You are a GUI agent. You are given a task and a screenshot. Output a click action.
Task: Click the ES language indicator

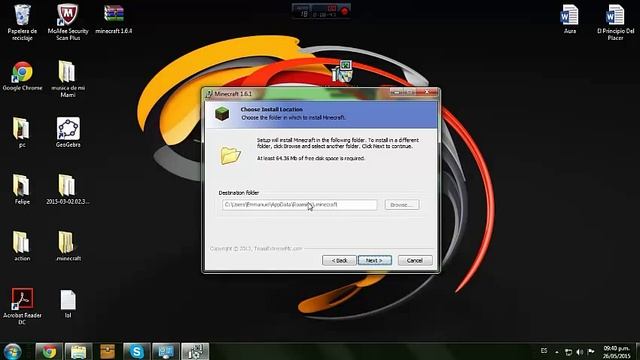coord(544,351)
